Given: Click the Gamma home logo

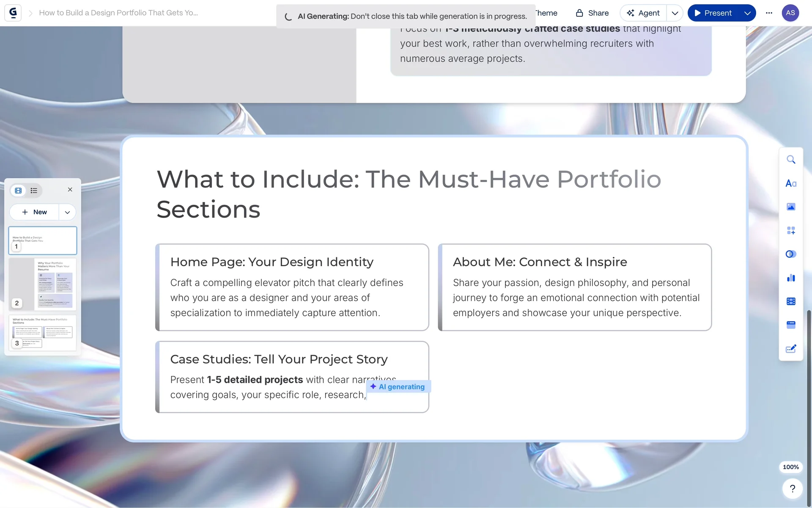Looking at the screenshot, I should (x=13, y=13).
